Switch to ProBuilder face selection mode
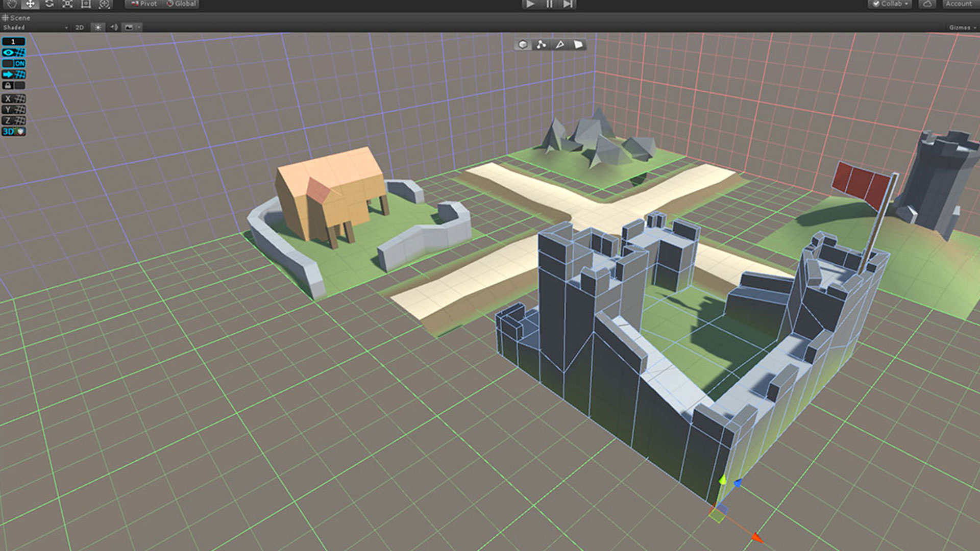This screenshot has height=551, width=980. [578, 45]
